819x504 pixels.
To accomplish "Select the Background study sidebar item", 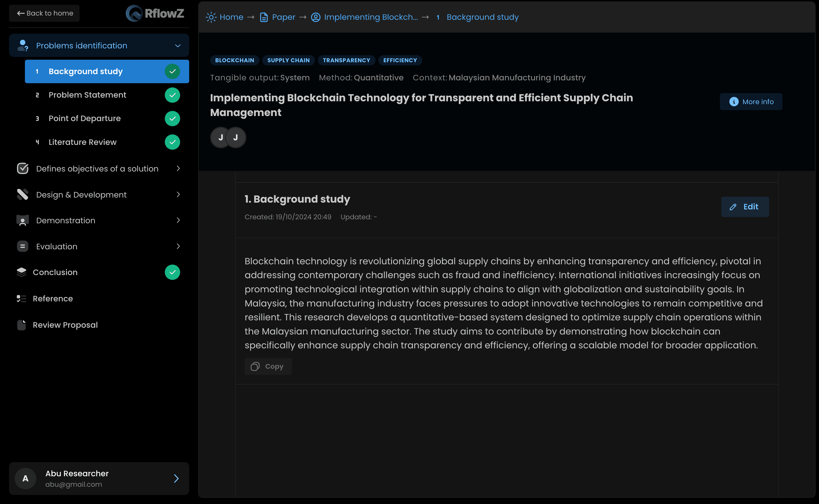I will [86, 71].
